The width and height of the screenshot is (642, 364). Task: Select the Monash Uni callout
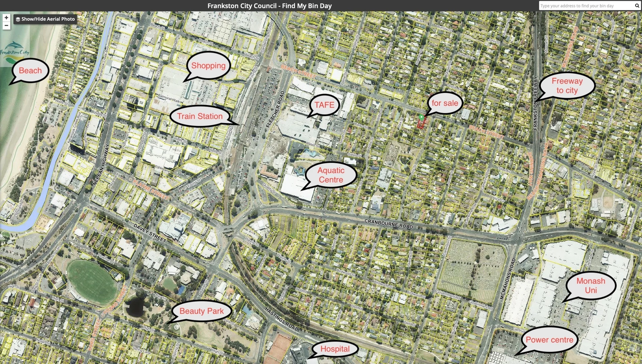[590, 285]
